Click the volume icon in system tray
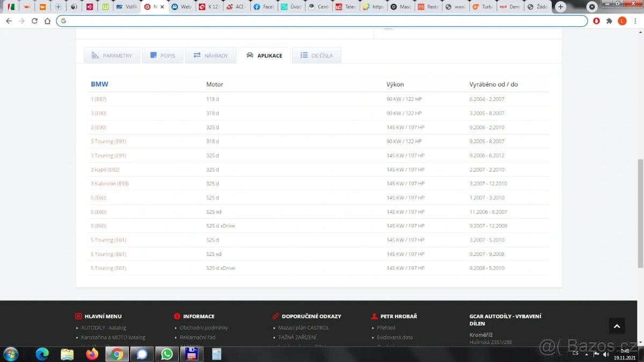The width and height of the screenshot is (644, 362). tap(606, 354)
